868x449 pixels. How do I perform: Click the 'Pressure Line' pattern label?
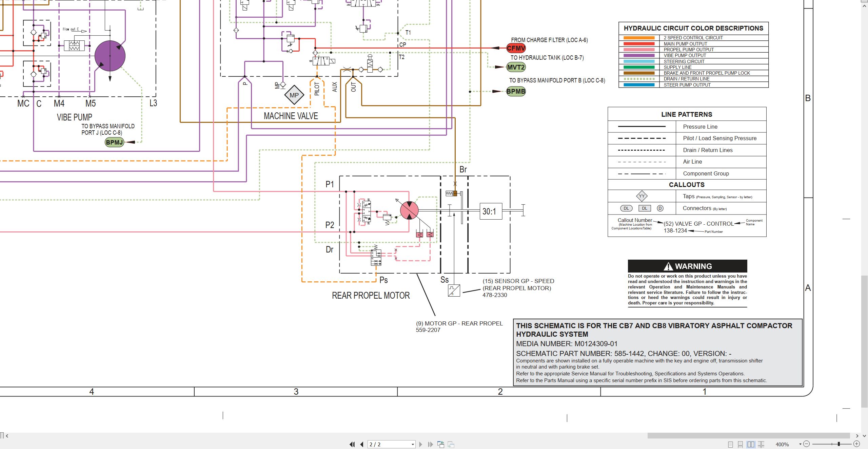(x=700, y=127)
